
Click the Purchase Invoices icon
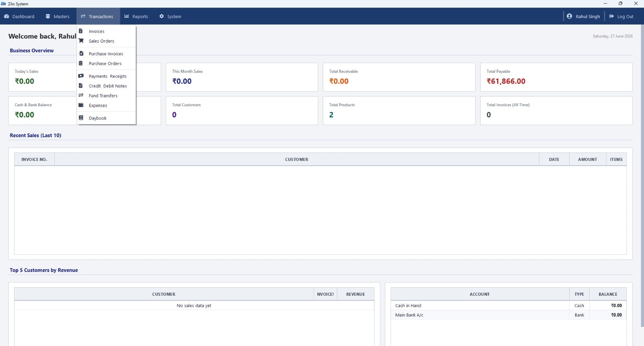(81, 54)
